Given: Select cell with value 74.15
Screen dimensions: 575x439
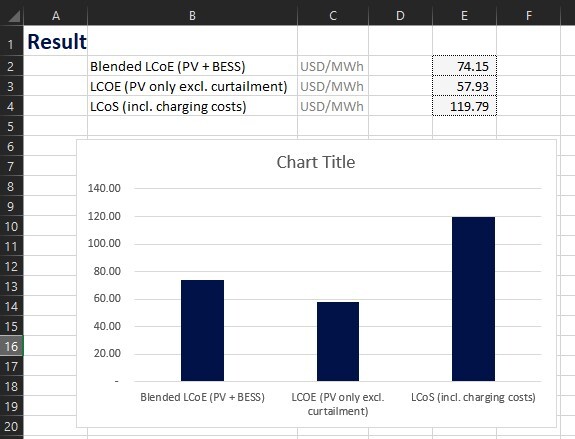Looking at the screenshot, I should [464, 66].
